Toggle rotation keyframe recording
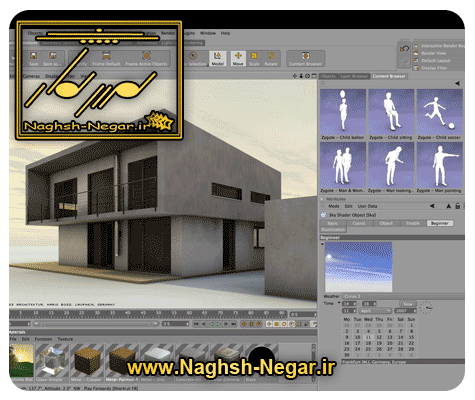 pos(284,324)
